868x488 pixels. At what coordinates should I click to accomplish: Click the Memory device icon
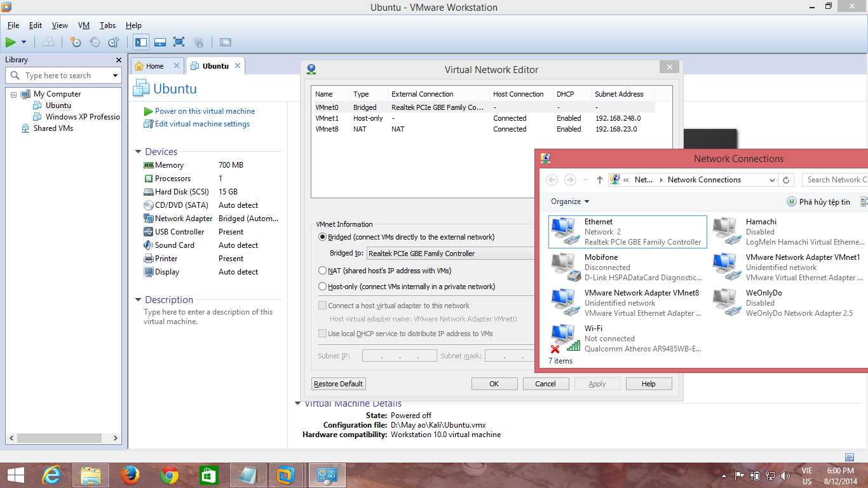149,165
